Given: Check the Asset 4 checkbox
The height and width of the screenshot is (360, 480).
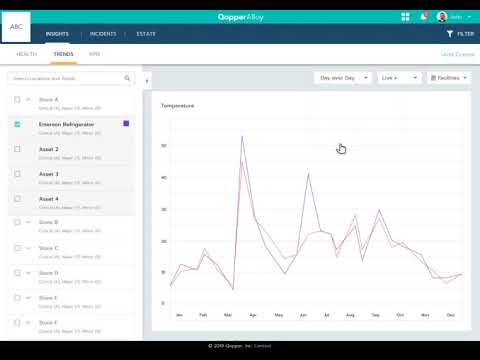Looking at the screenshot, I should click(17, 199).
